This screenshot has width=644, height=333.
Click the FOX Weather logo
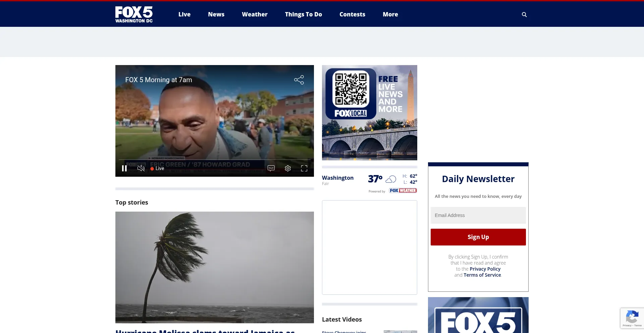pyautogui.click(x=403, y=190)
